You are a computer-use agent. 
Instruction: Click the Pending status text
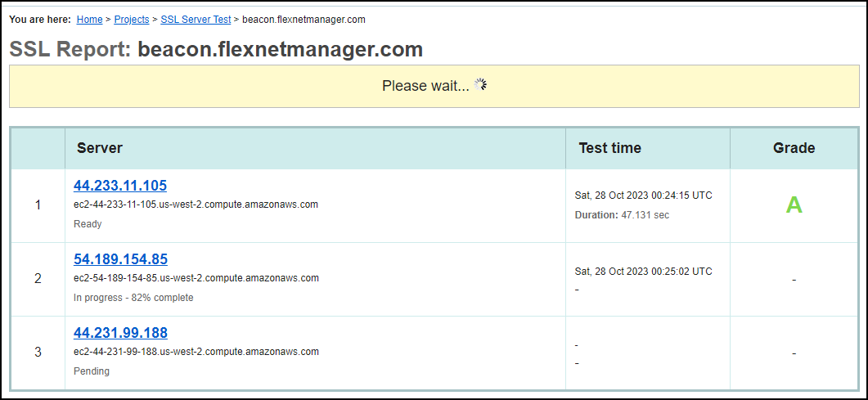pos(92,371)
